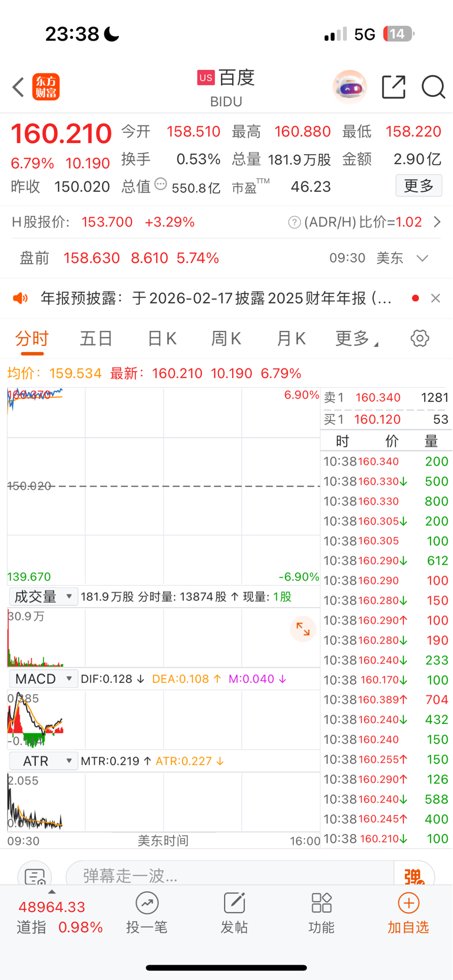The height and width of the screenshot is (980, 453).
Task: Tap the trade 160.170 volume 100
Action: pos(386,680)
